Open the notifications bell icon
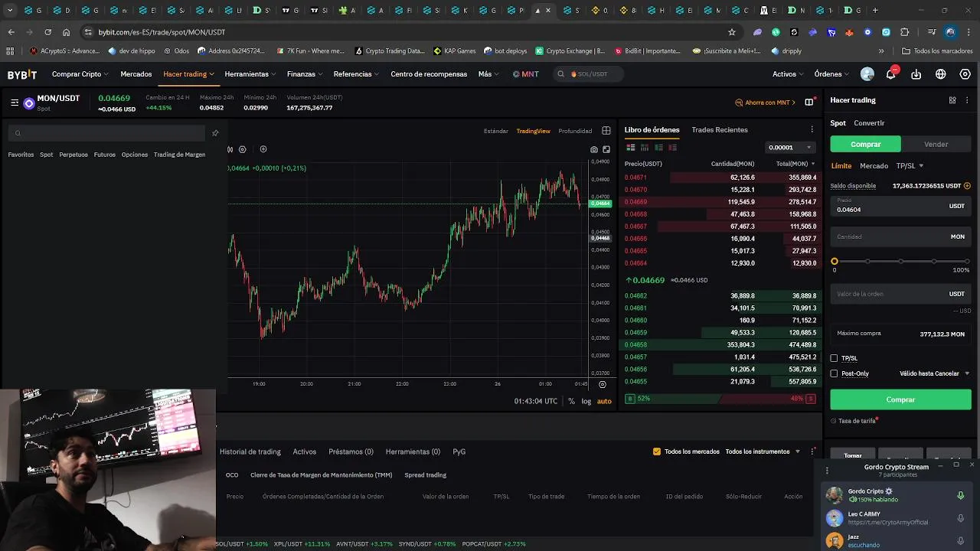The height and width of the screenshot is (551, 980). [891, 74]
